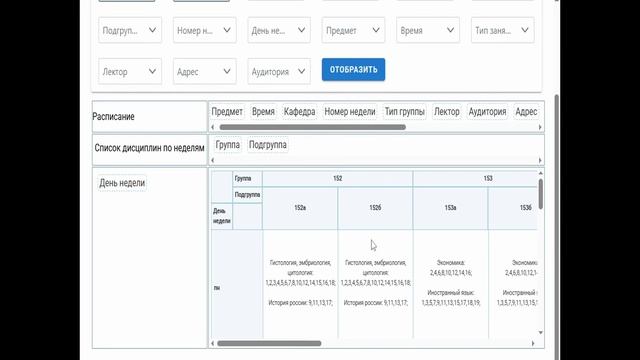Select the Тип группы field chip

pos(405,111)
